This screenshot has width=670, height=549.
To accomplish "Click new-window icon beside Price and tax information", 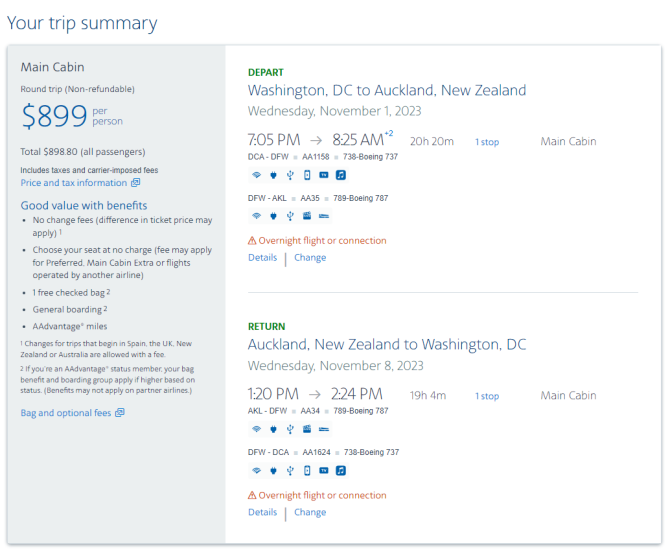I will (x=135, y=182).
